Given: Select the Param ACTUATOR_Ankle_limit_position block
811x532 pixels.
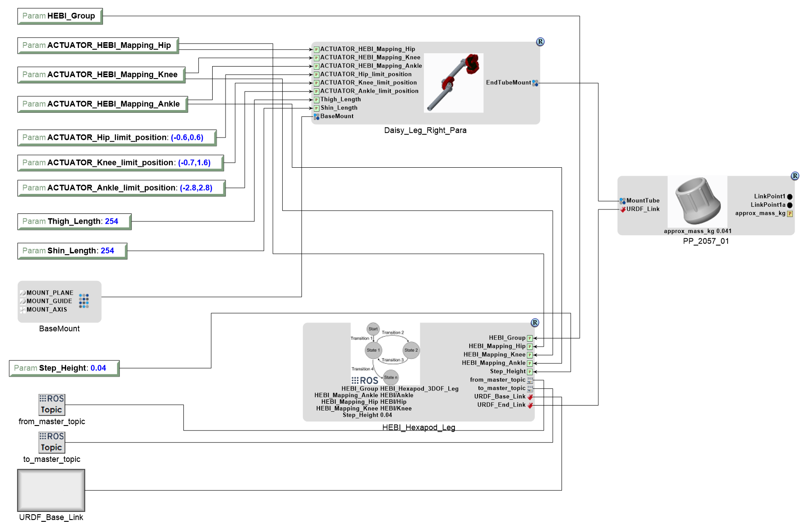Looking at the screenshot, I should pyautogui.click(x=122, y=188).
